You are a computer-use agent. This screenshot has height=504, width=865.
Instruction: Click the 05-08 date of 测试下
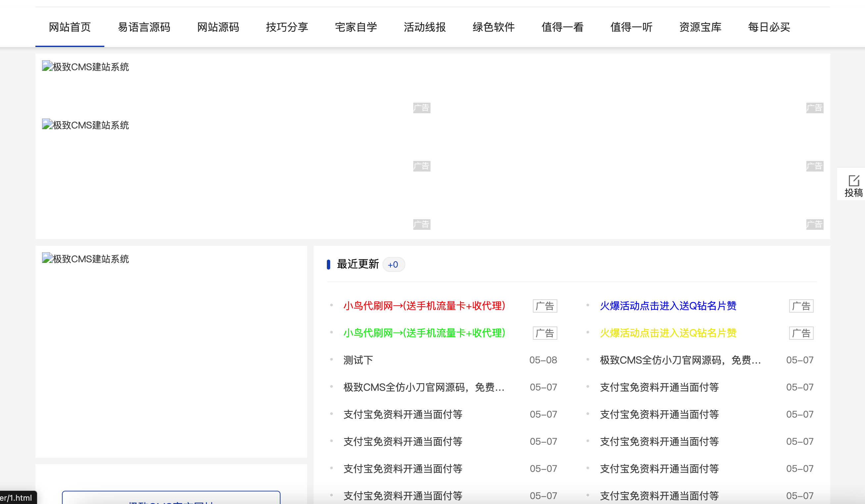pos(543,360)
